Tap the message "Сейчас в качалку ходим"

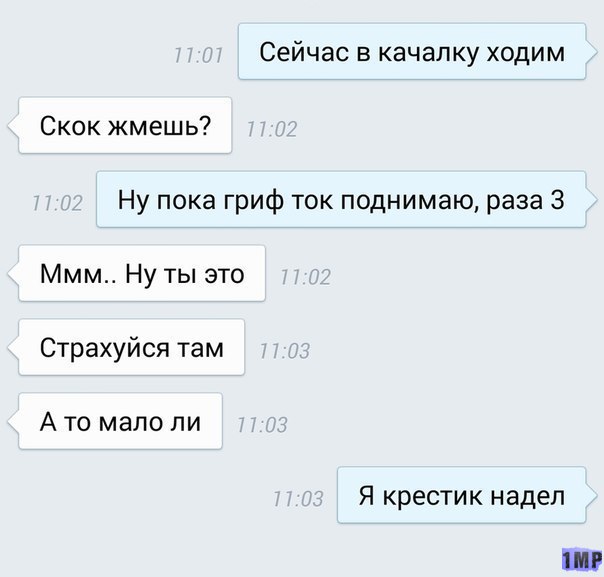(x=412, y=52)
